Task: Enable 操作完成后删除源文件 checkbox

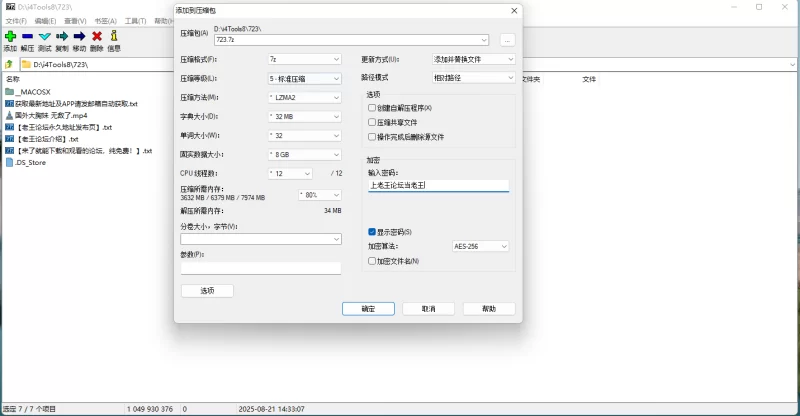Action: [x=372, y=137]
